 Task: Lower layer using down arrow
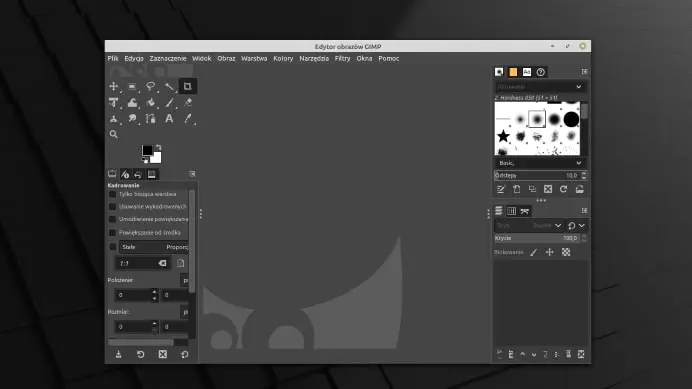[534, 354]
